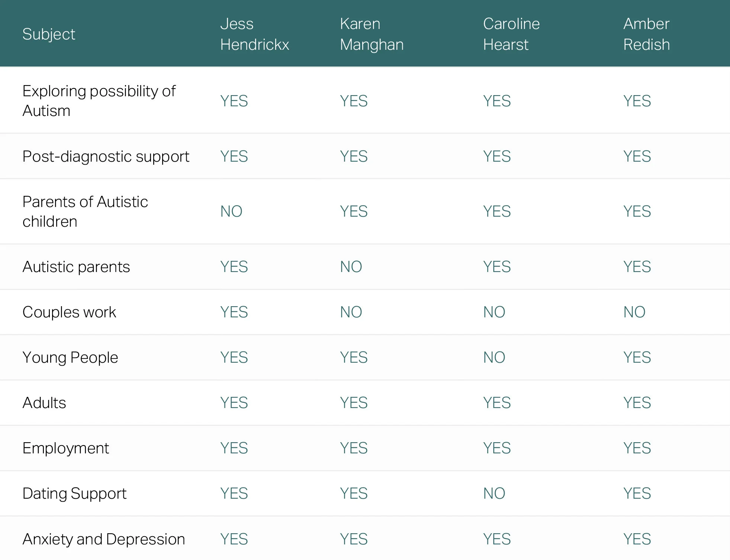730x560 pixels.
Task: Click the Subject column header
Action: tap(49, 34)
